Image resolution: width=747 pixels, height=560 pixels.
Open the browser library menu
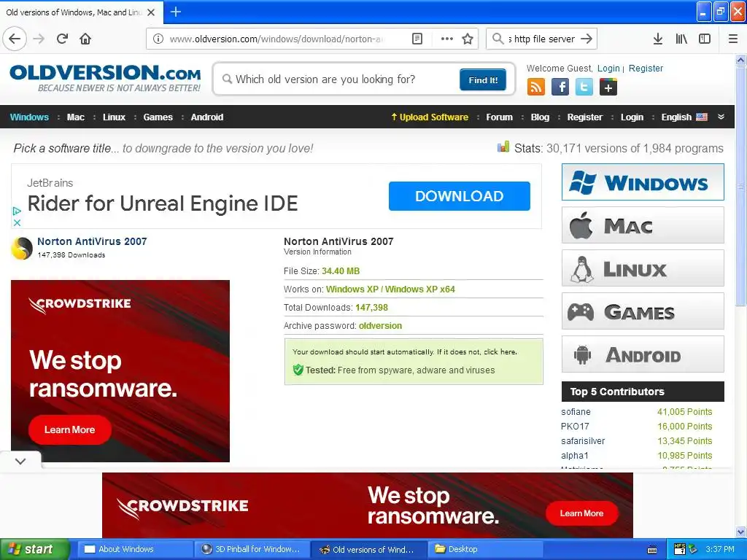[x=681, y=39]
